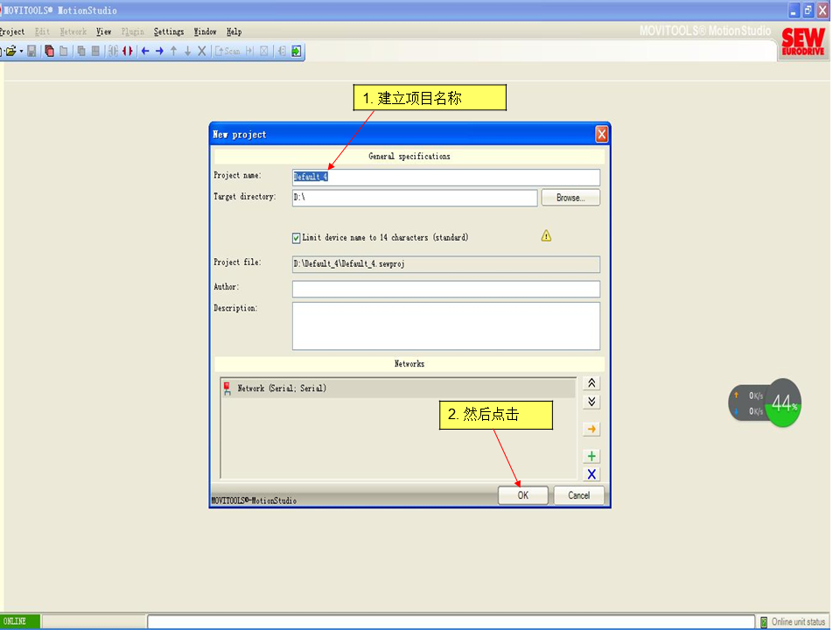Click the blue X remove network icon
The height and width of the screenshot is (630, 840).
click(591, 474)
